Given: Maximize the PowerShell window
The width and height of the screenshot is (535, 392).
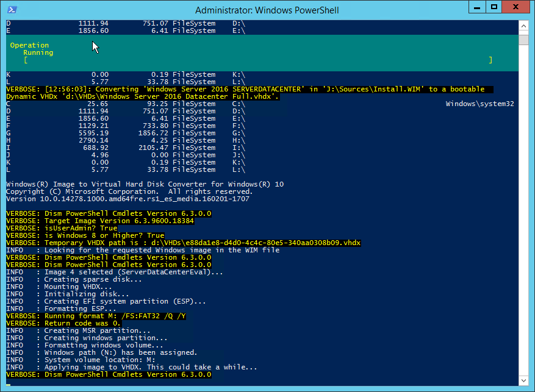Looking at the screenshot, I should pyautogui.click(x=494, y=7).
